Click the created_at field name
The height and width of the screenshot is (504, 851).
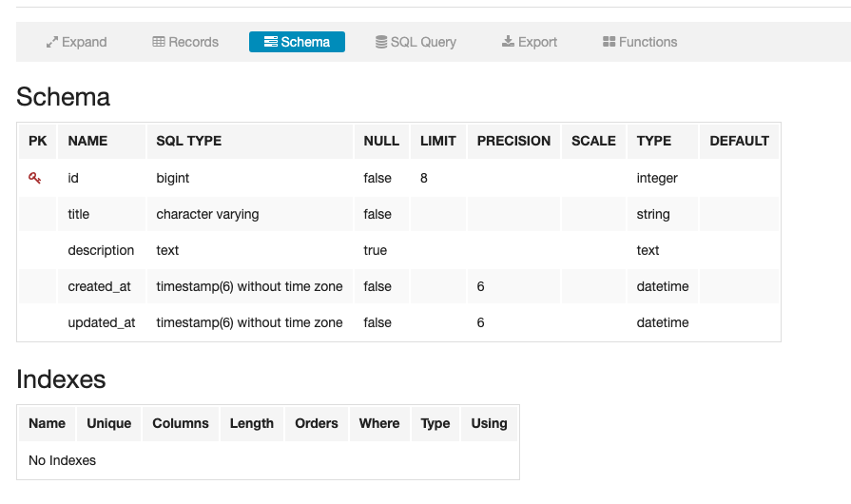pyautogui.click(x=99, y=286)
